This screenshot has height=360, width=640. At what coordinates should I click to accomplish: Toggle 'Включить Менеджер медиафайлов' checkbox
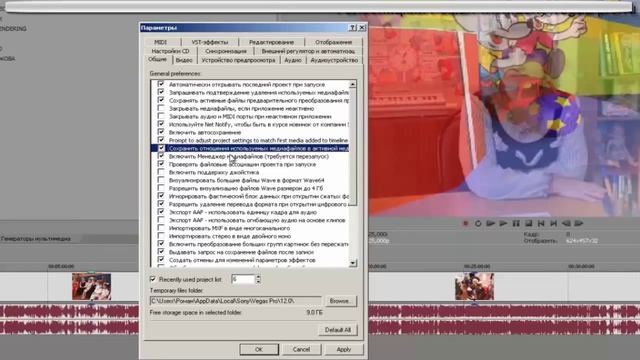tap(161, 156)
